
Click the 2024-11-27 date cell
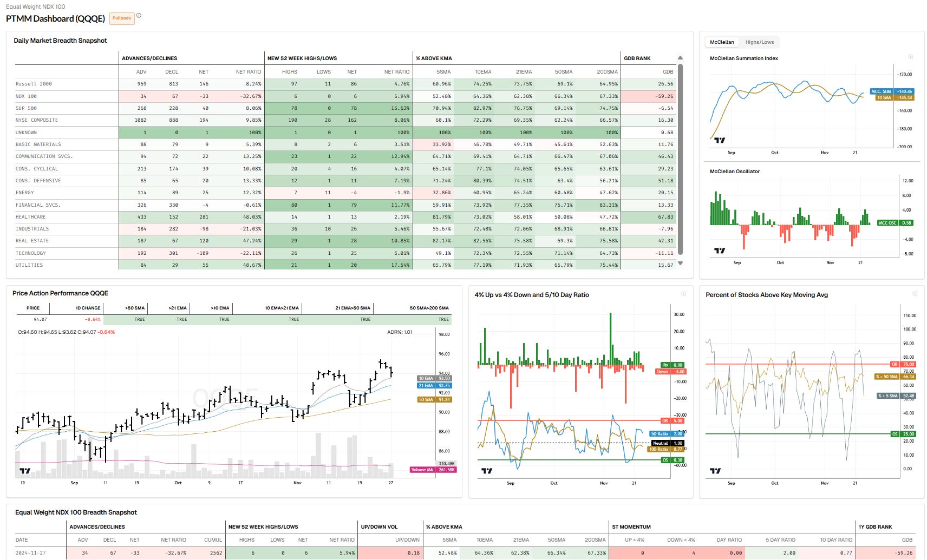(29, 553)
